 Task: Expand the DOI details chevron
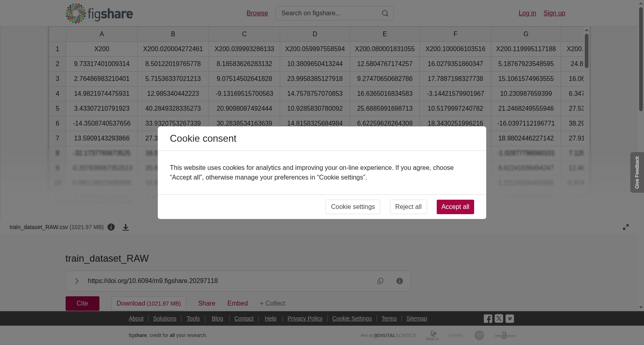point(76,281)
